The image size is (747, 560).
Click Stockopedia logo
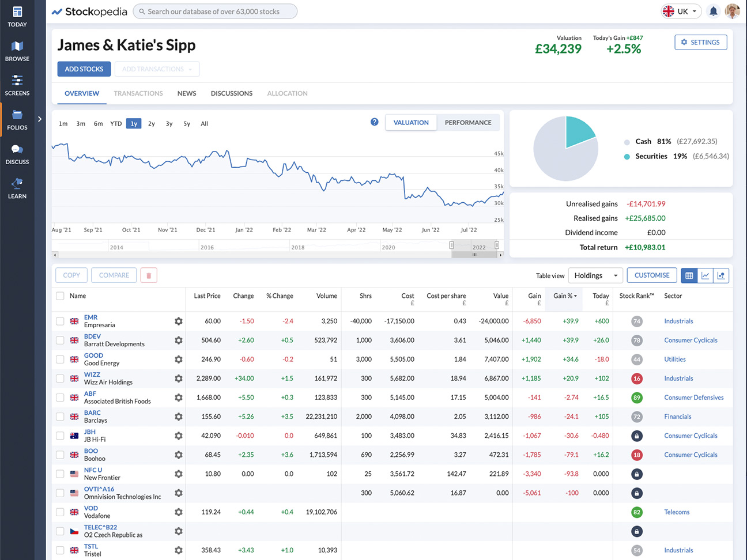[x=89, y=12]
